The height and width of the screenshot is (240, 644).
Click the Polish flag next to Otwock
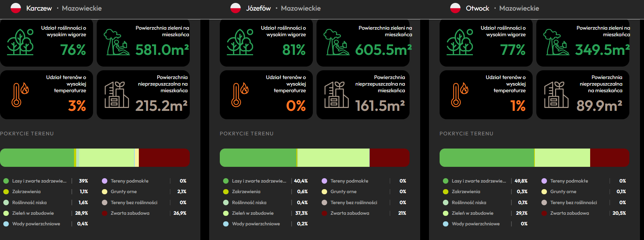(455, 8)
